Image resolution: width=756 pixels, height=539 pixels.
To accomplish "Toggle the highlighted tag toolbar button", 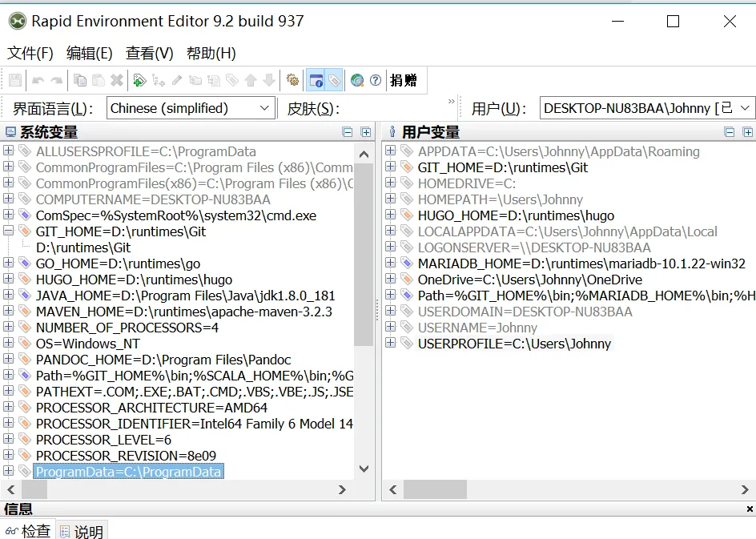I will click(x=334, y=80).
